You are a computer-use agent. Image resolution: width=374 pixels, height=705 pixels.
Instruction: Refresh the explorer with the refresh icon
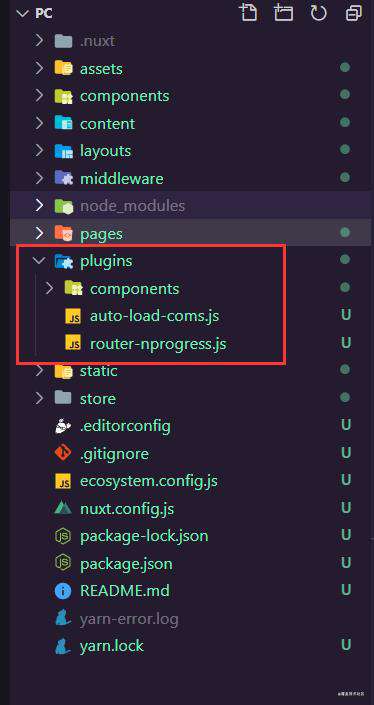coord(318,13)
